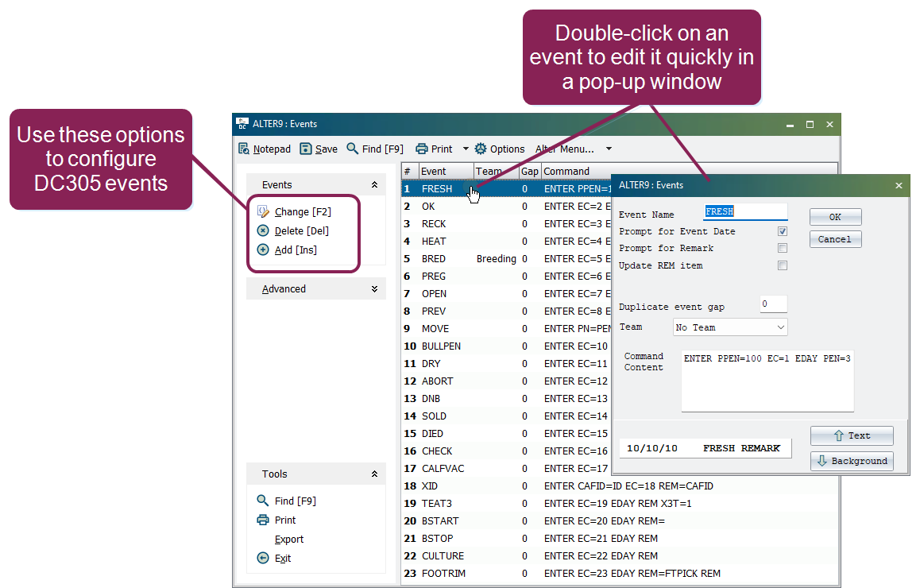
Task: Click the Print printer icon in the toolbar
Action: 421,149
